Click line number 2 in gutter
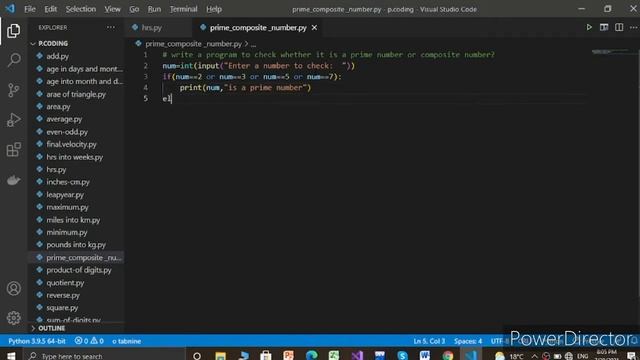Screen dimensions: 640x360 click(x=145, y=66)
